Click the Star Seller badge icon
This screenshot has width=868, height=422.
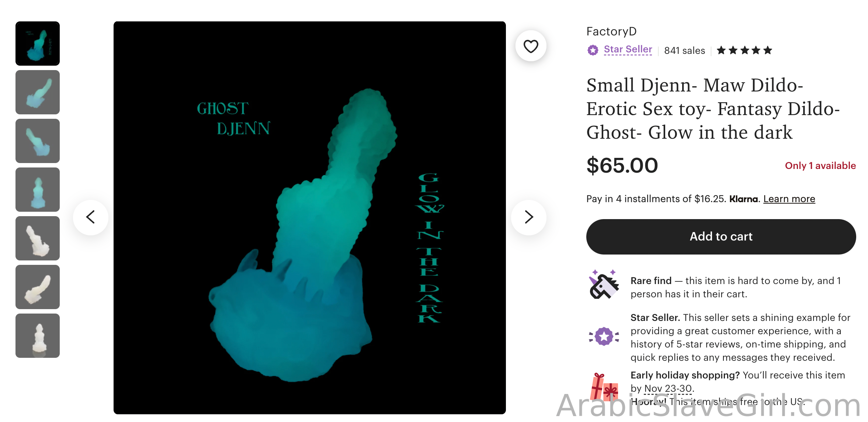[593, 50]
